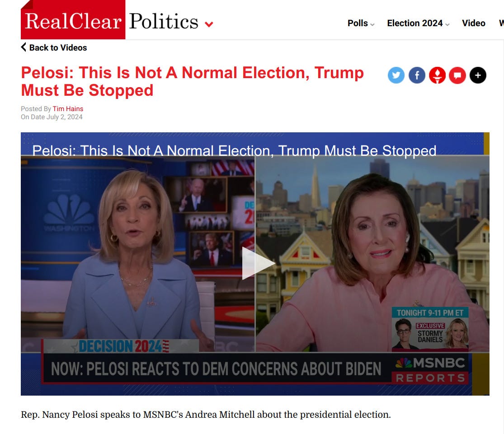Click the back arrow chevron icon
The image size is (504, 434).
coord(24,47)
